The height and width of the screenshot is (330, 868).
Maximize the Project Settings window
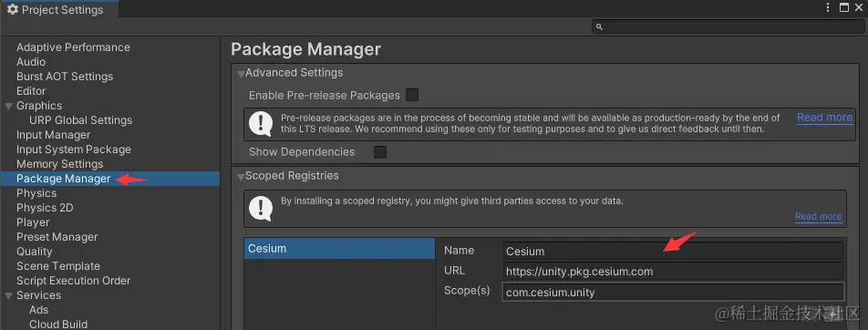click(x=844, y=7)
